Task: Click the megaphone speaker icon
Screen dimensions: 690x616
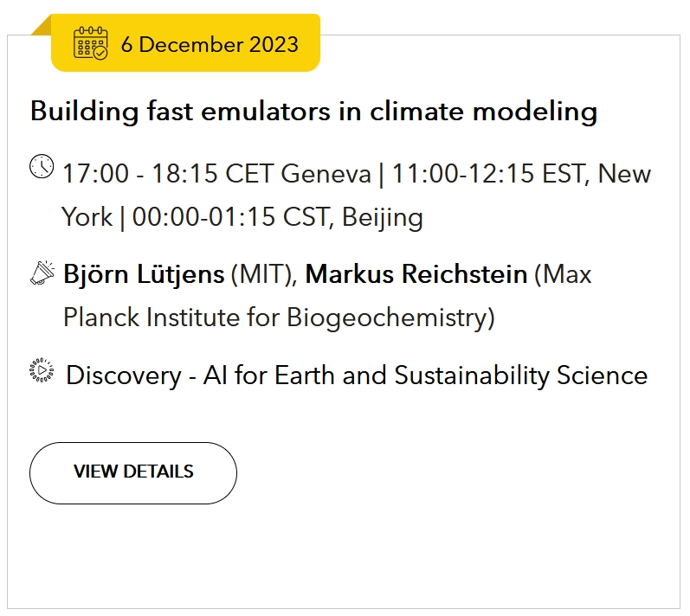Action: pyautogui.click(x=42, y=273)
